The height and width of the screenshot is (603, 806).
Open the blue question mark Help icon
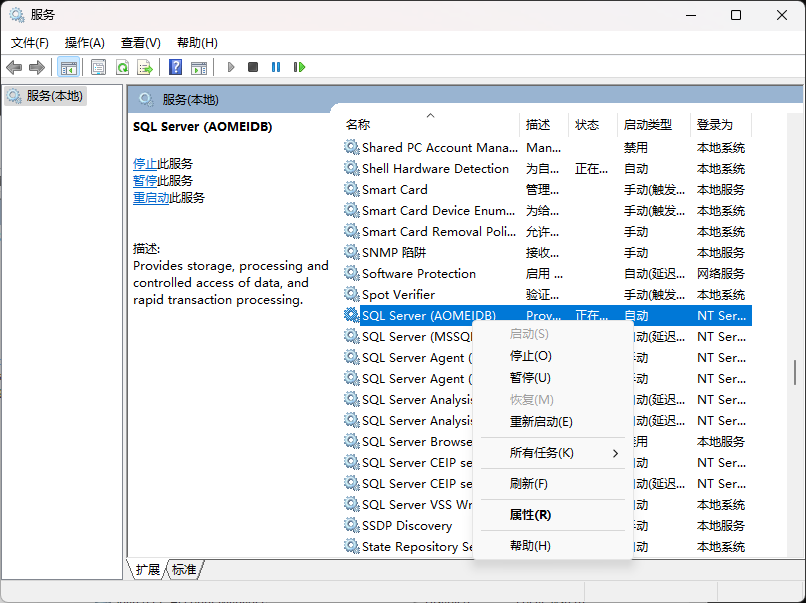coord(176,67)
